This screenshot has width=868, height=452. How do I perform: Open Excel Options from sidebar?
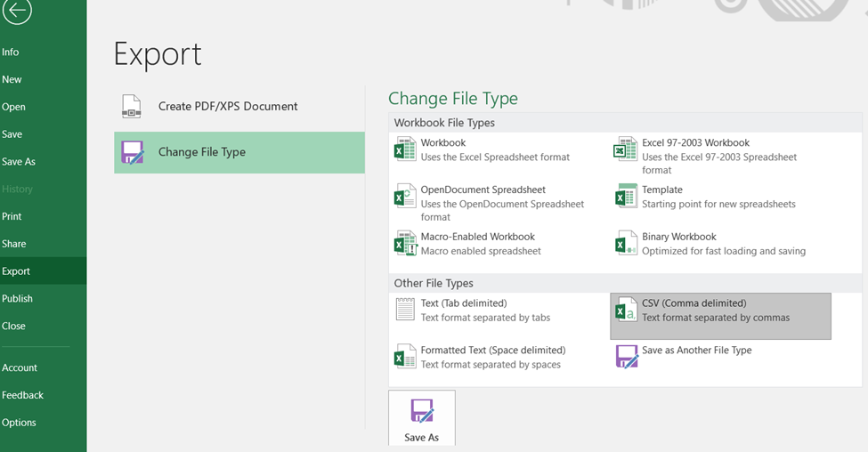[19, 423]
